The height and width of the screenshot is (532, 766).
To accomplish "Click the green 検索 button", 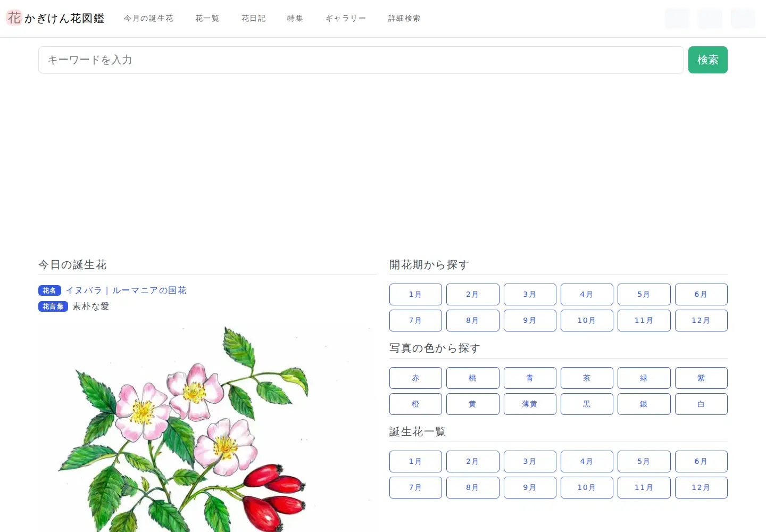I will click(707, 60).
